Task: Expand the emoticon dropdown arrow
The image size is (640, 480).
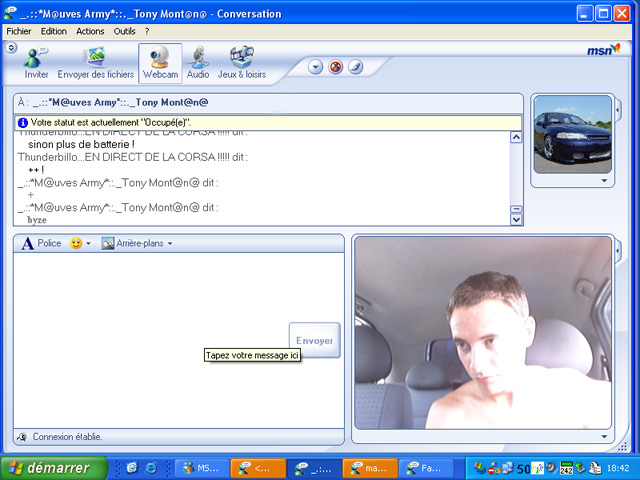Action: tap(88, 244)
